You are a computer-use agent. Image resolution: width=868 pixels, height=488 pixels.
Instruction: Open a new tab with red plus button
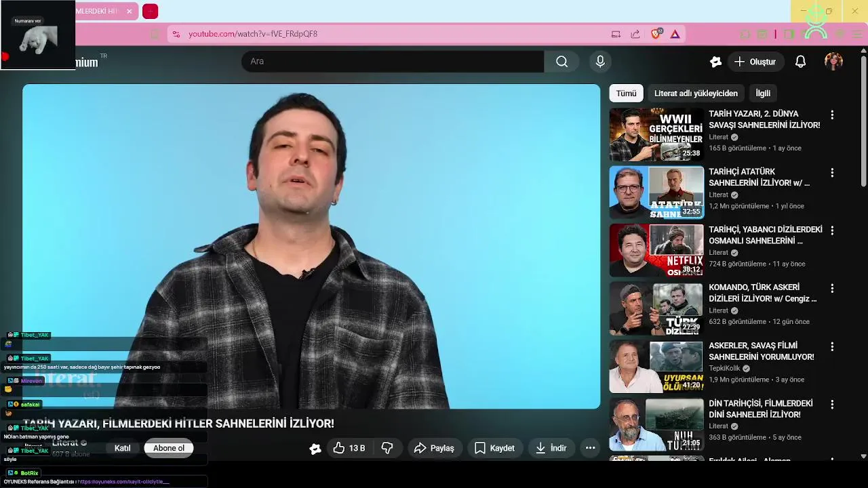(x=151, y=12)
